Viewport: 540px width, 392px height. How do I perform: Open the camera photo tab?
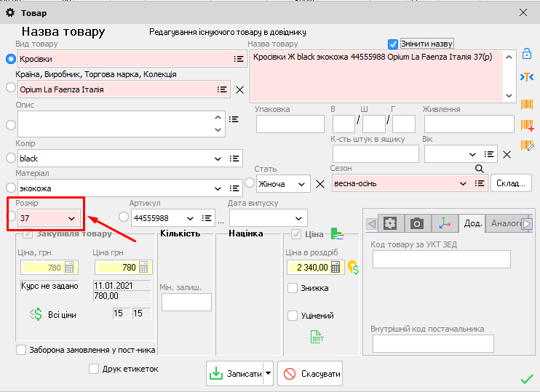coord(417,223)
